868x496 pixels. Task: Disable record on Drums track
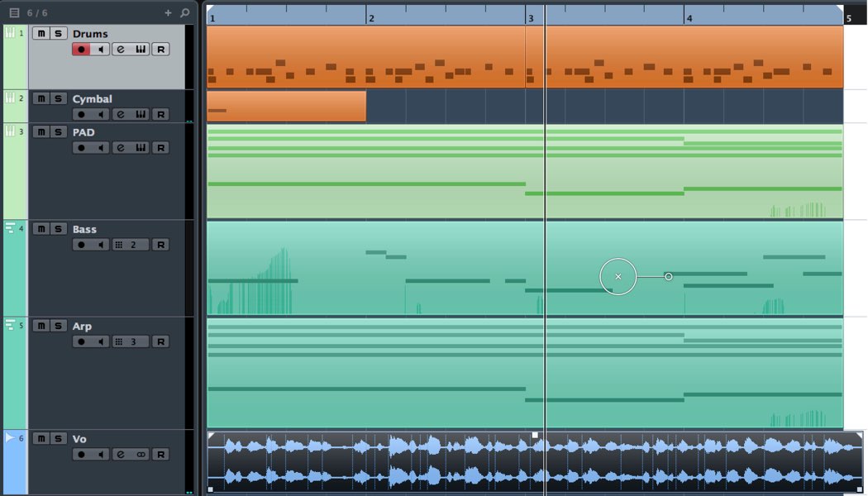click(x=81, y=50)
